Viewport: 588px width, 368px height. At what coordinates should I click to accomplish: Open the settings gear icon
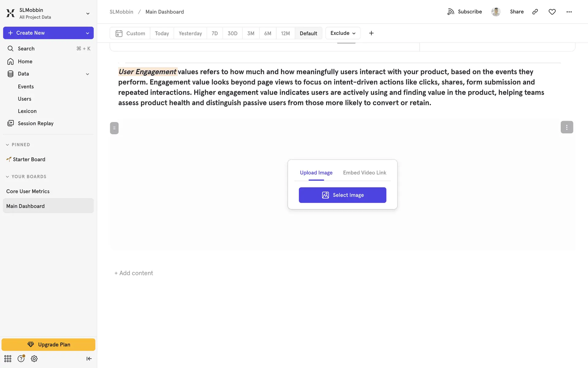34,358
